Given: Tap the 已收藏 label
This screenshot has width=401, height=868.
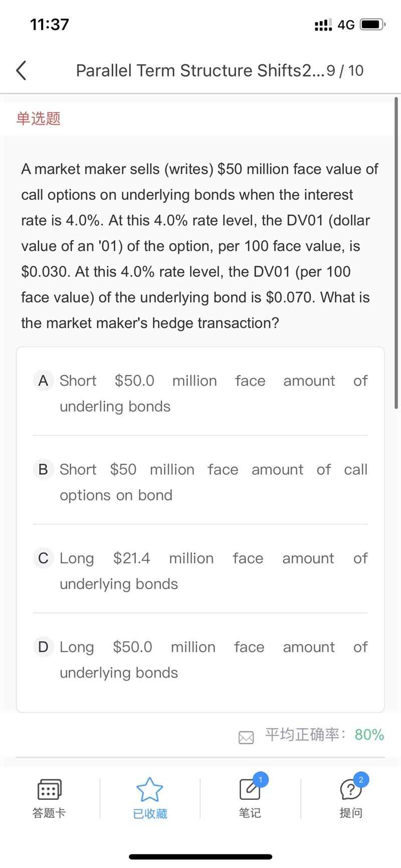Looking at the screenshot, I should pyautogui.click(x=150, y=813).
